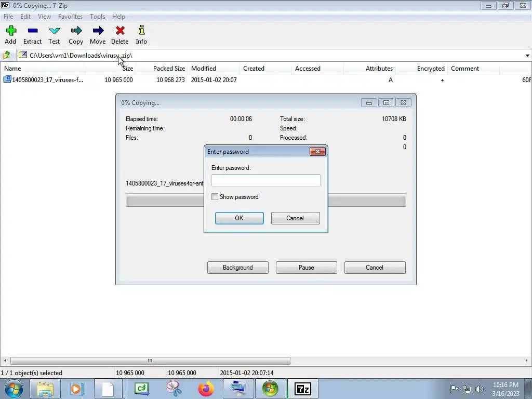The height and width of the screenshot is (399, 532).
Task: Maximize the Copying progress dialog
Action: 386,102
